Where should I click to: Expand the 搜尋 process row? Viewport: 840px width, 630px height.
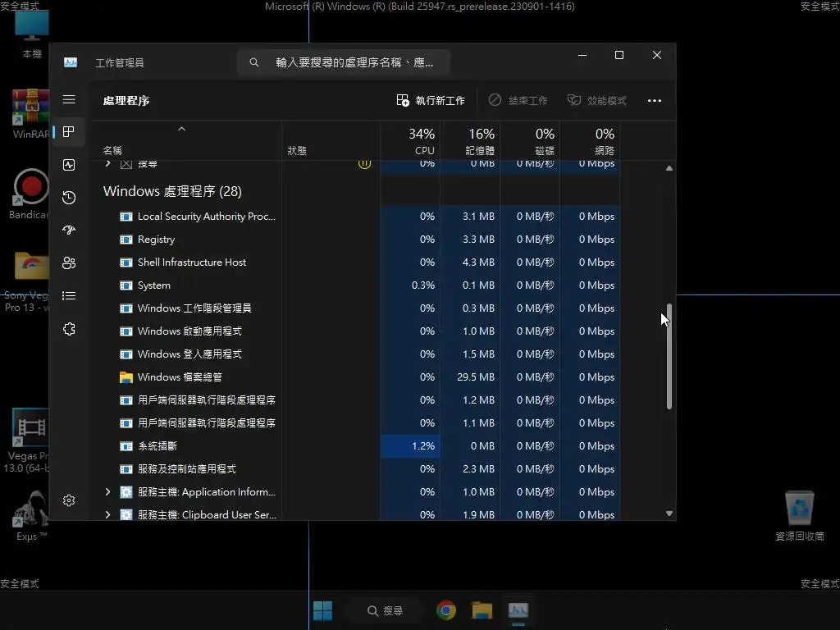(107, 163)
